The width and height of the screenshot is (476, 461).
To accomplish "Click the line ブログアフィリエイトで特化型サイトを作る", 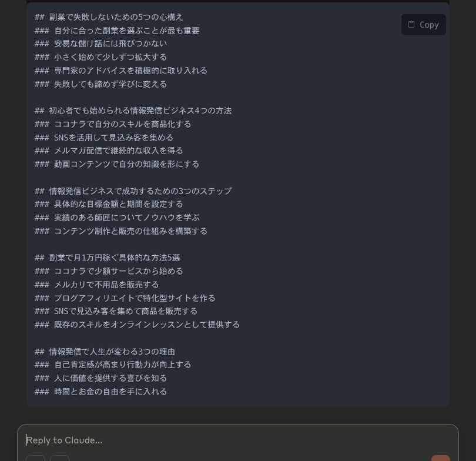I will 135,298.
